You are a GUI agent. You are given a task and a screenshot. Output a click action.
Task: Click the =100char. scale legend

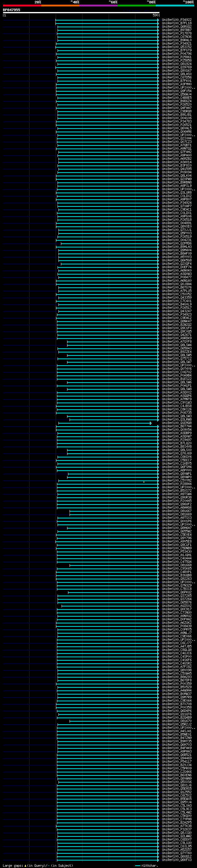[x=147, y=866]
